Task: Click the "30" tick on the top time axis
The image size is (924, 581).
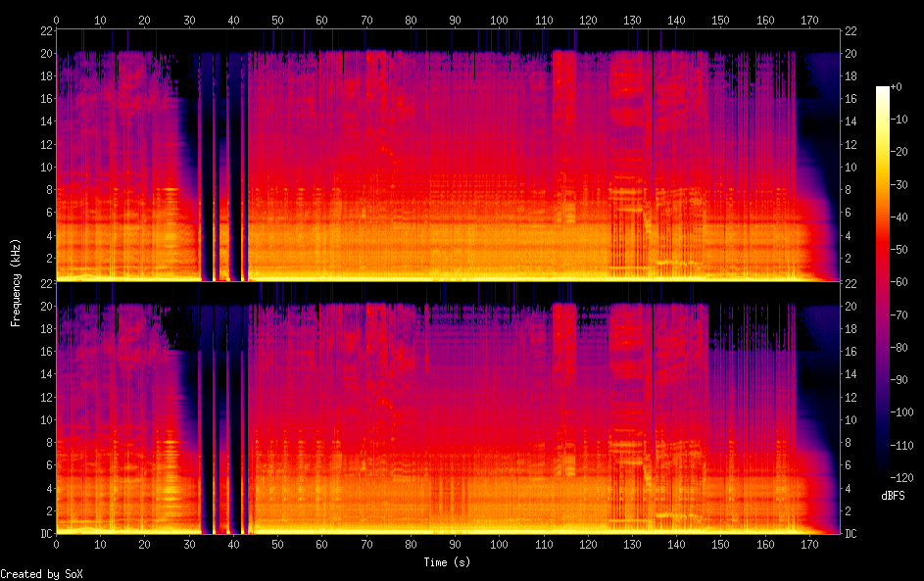Action: click(189, 20)
